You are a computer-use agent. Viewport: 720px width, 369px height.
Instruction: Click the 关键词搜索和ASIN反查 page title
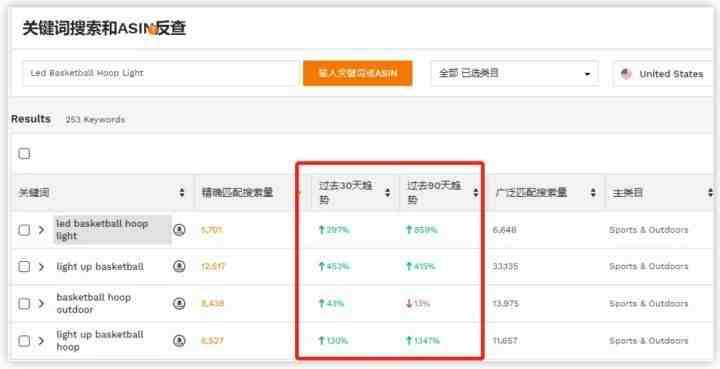(x=104, y=28)
